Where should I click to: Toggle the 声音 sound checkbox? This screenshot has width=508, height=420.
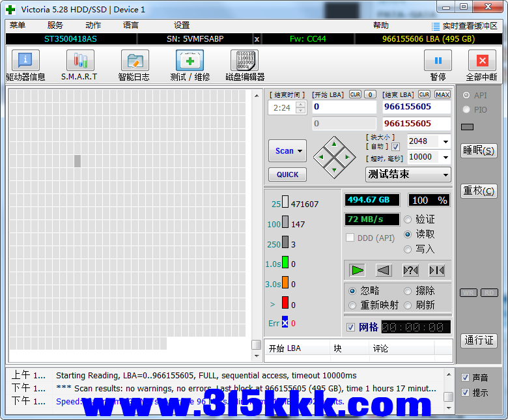click(465, 377)
